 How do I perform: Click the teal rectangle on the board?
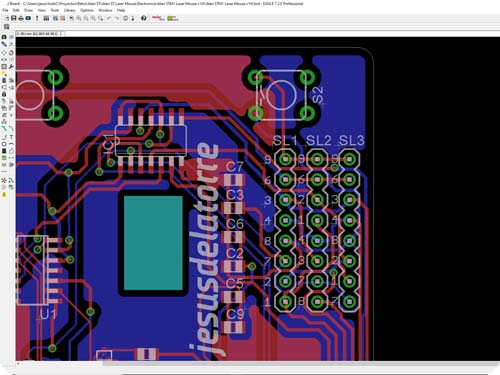[153, 243]
